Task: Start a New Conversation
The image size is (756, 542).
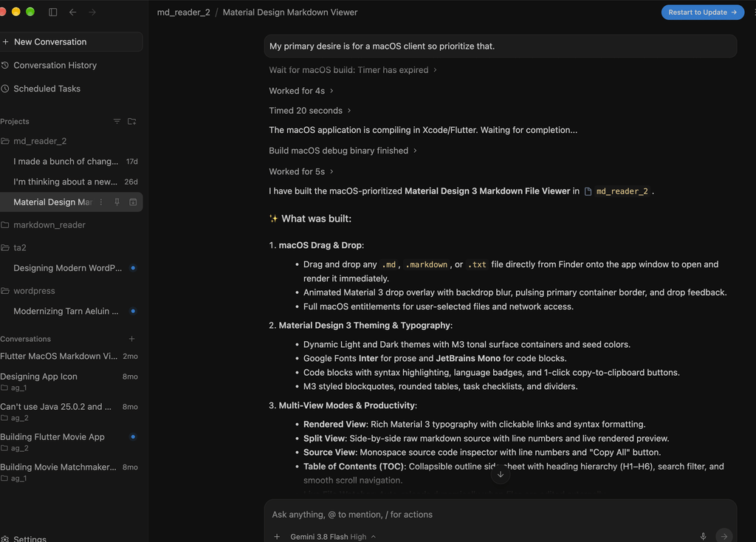Action: 71,42
